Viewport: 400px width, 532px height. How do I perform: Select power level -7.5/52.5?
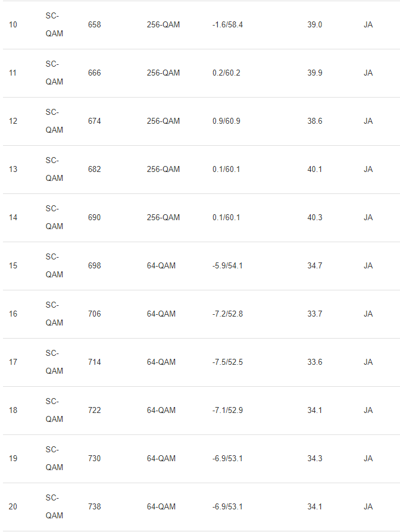pos(227,362)
